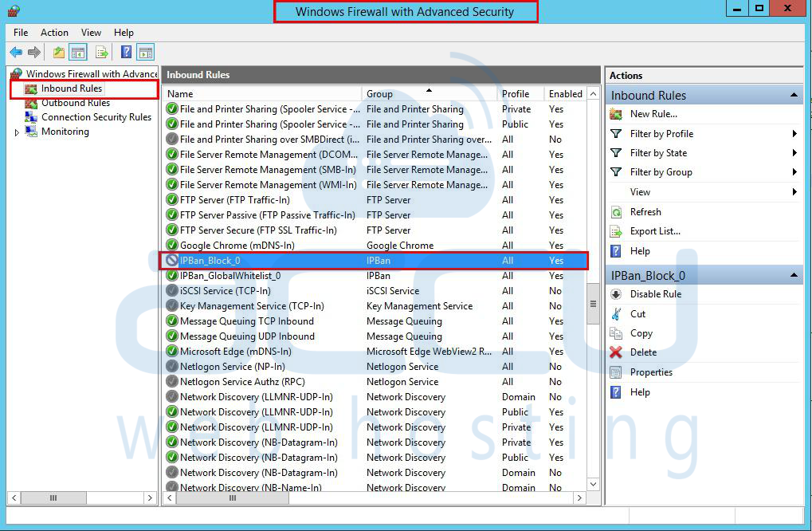Click the red X Delete icon
The width and height of the screenshot is (812, 531).
click(x=616, y=352)
